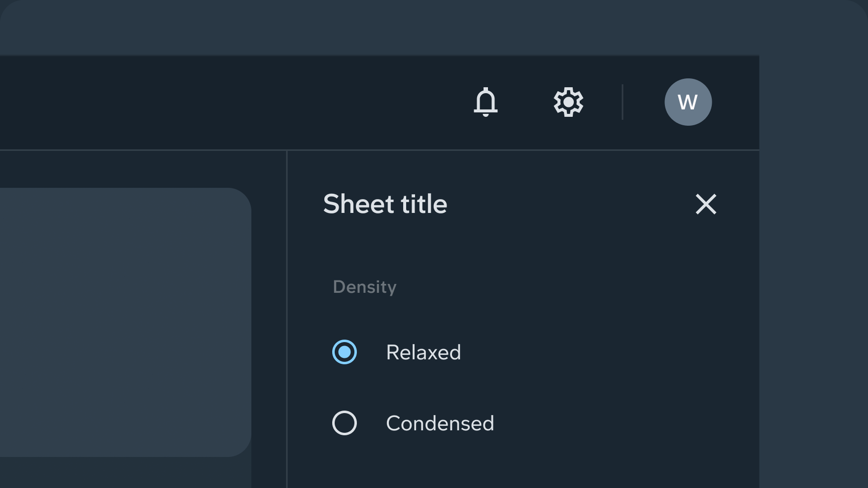Click the word "title" in the heading
Image resolution: width=868 pixels, height=488 pixels.
[423, 204]
